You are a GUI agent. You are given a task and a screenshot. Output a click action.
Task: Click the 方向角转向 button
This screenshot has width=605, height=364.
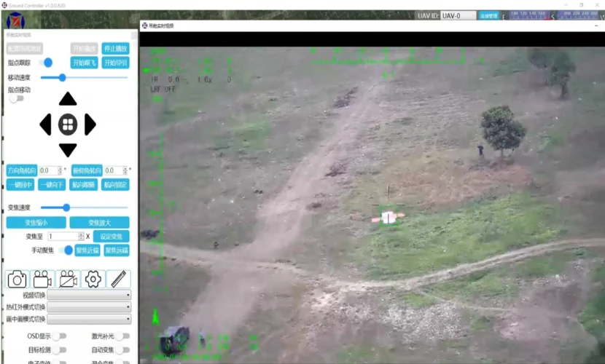tap(22, 170)
